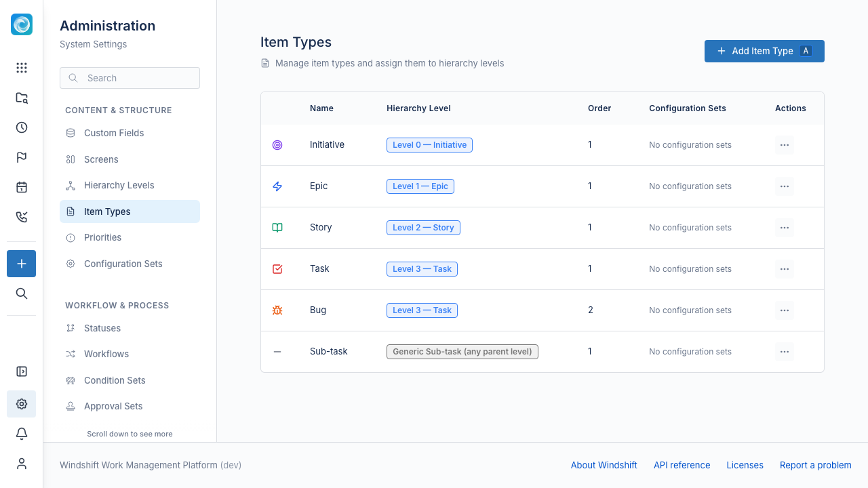Open the apps grid icon in left rail
The height and width of the screenshot is (488, 868).
(x=22, y=68)
